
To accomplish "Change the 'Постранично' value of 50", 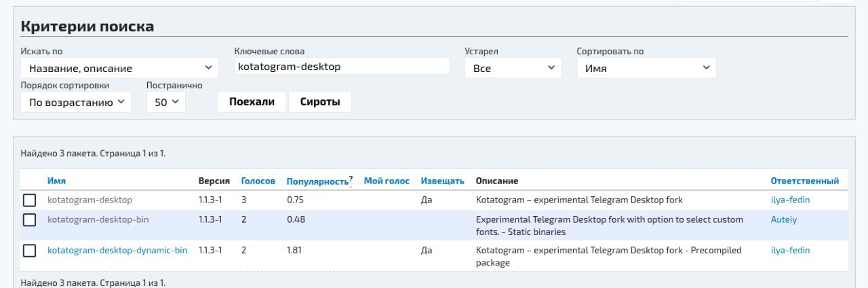I will coord(166,102).
